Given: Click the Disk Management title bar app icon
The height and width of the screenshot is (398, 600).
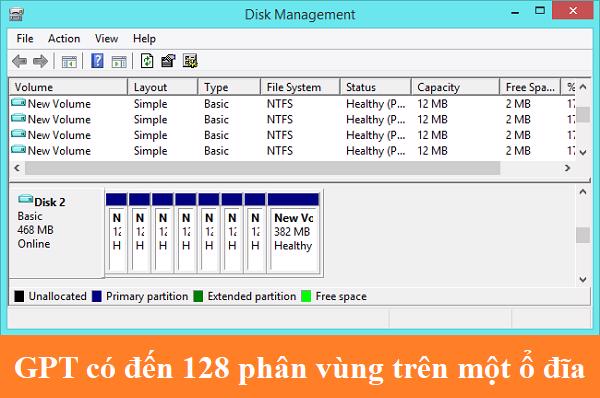Looking at the screenshot, I should point(16,15).
